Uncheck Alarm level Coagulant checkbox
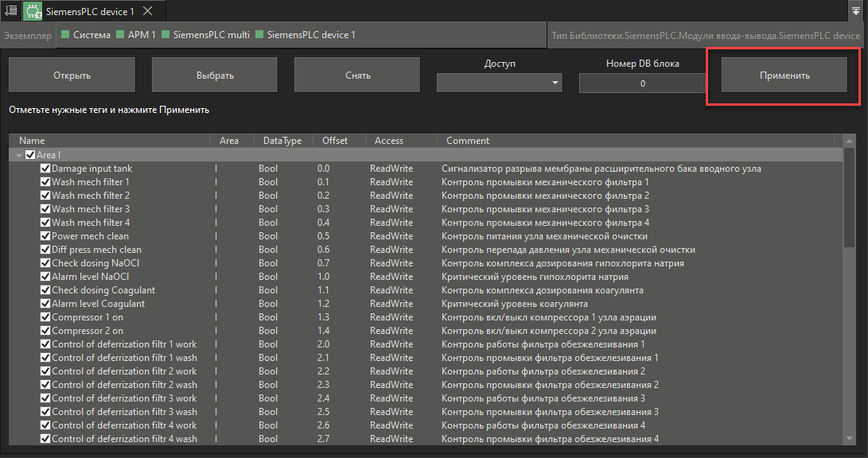This screenshot has width=868, height=458. [45, 304]
